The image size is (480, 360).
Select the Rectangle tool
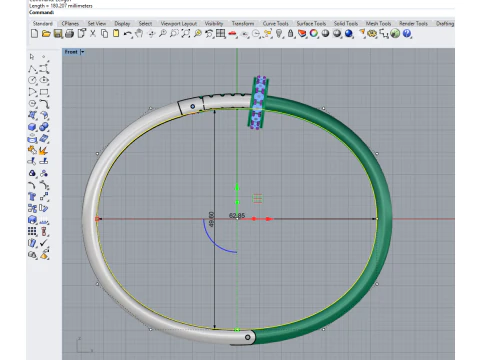tap(44, 92)
